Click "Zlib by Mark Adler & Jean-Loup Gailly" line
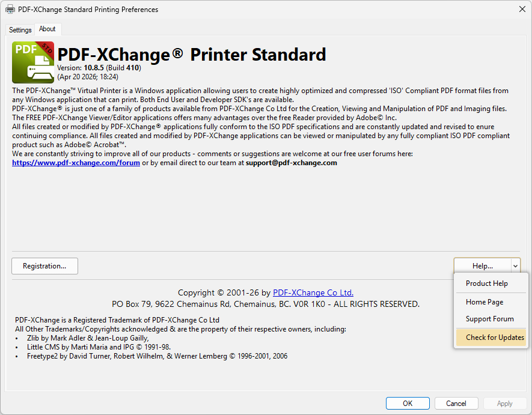Image resolution: width=532 pixels, height=415 pixels. coord(88,338)
